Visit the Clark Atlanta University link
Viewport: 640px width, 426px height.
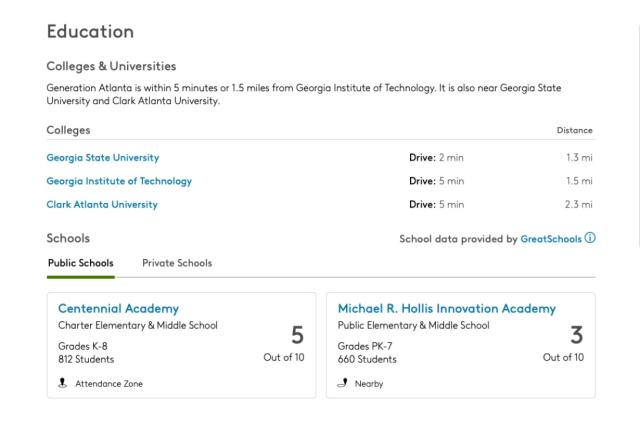[x=102, y=205]
